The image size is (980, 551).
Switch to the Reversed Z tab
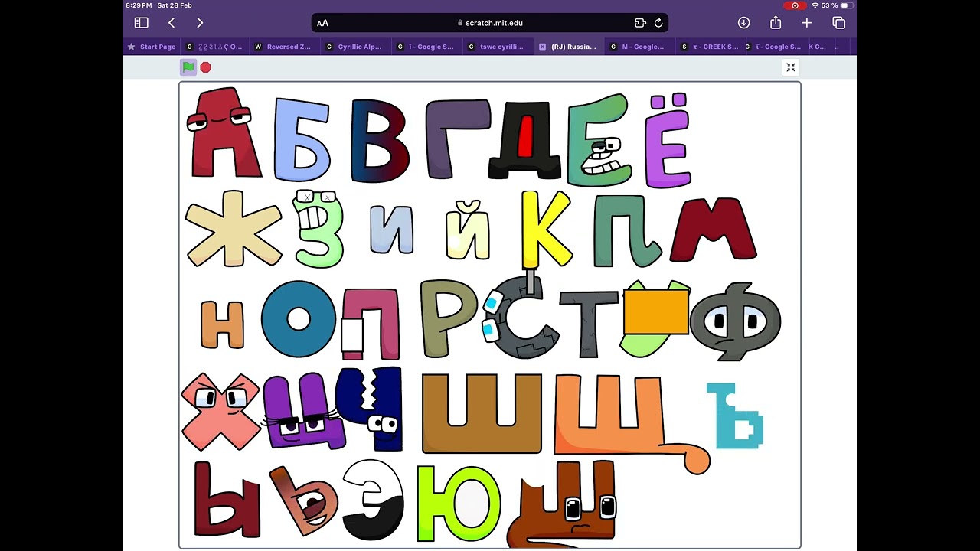tap(283, 47)
